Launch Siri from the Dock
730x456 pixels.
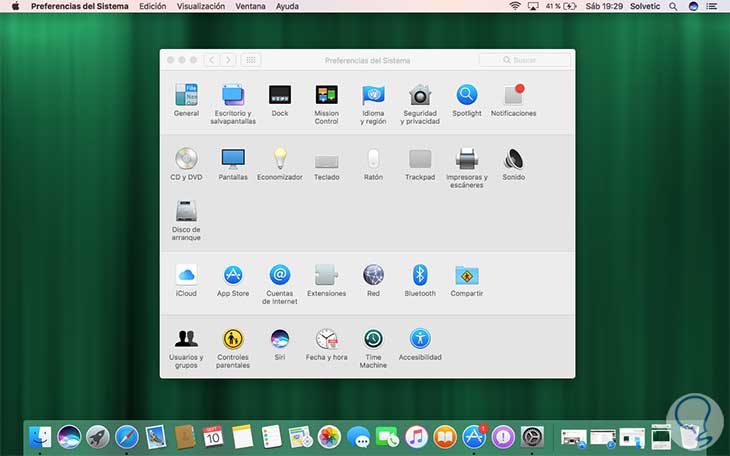(x=69, y=437)
